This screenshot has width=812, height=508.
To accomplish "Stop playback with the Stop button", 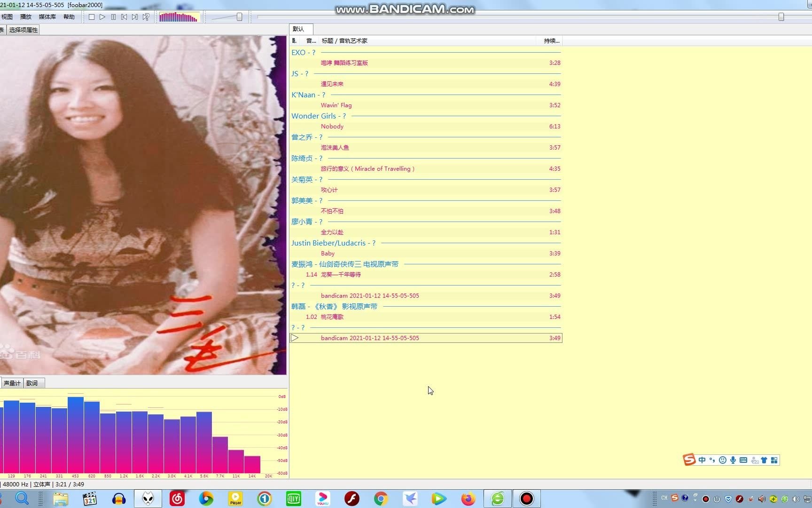I will 92,17.
